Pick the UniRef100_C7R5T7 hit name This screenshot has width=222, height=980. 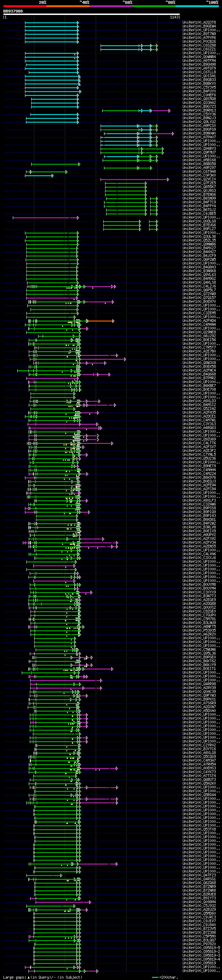point(199,347)
